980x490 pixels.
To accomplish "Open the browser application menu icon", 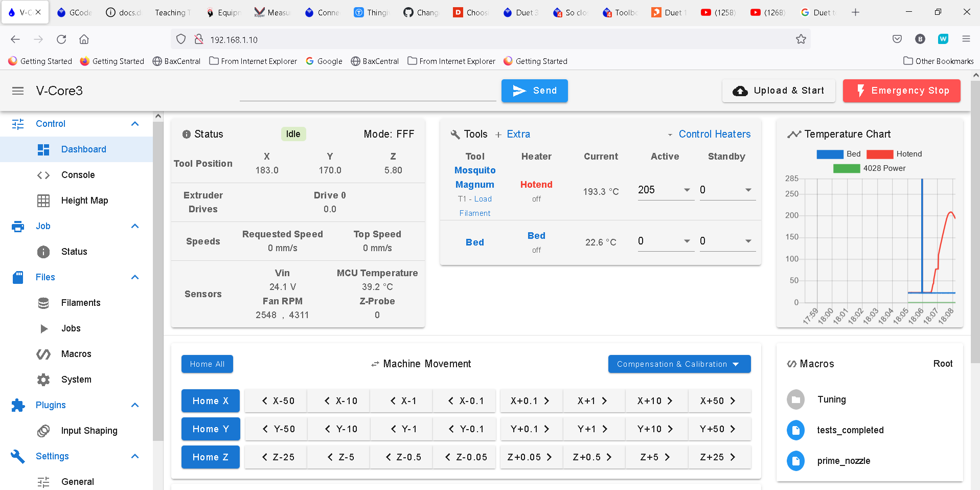I will [966, 39].
